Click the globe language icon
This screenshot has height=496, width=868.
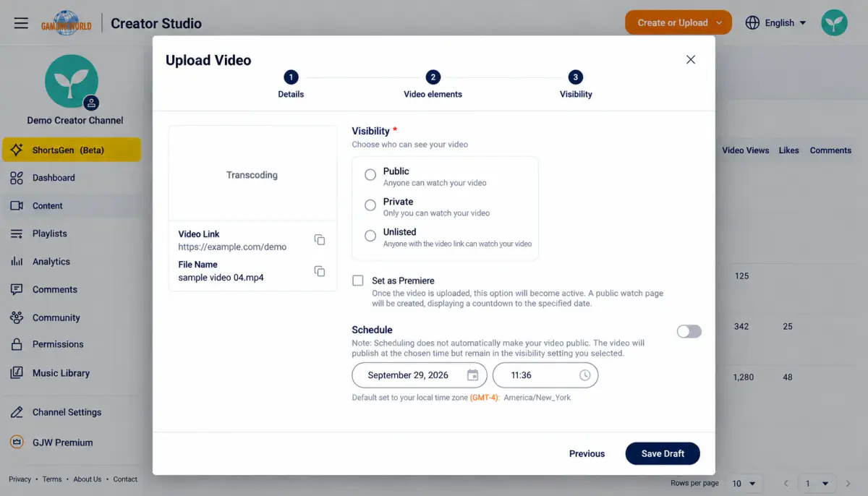pyautogui.click(x=752, y=22)
